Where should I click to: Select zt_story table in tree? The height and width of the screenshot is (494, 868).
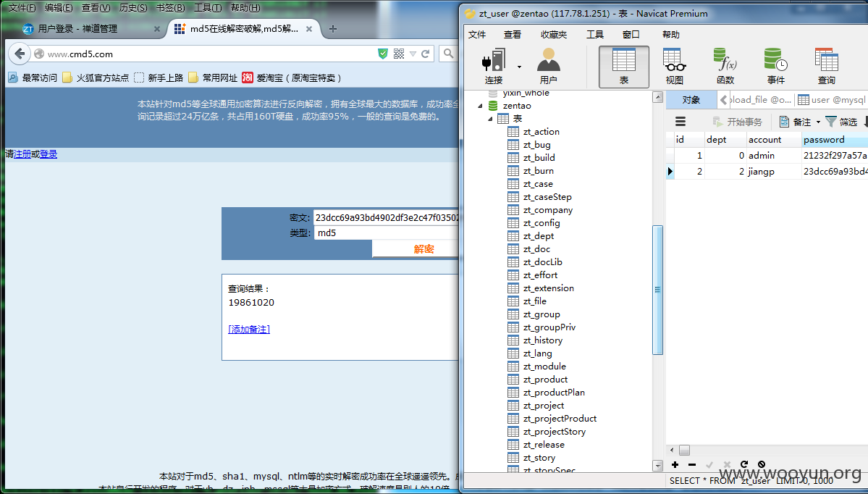[x=539, y=458]
